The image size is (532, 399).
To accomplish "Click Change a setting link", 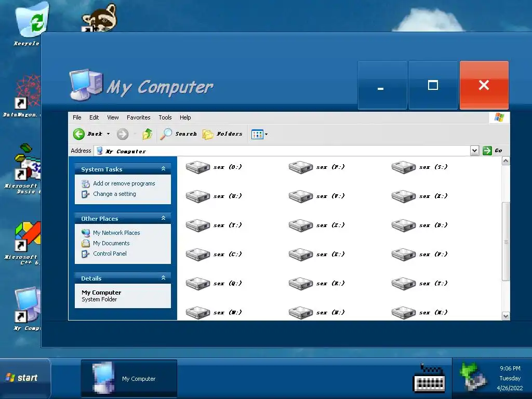I will 114,194.
